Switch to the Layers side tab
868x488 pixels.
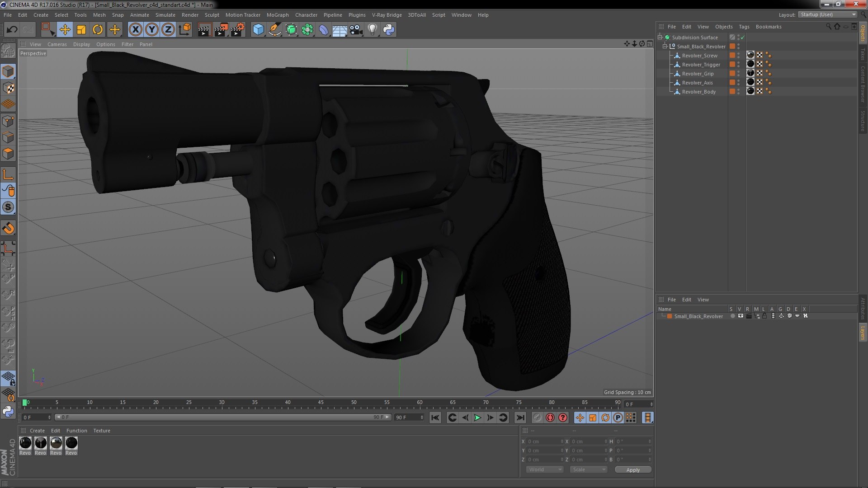(x=863, y=333)
